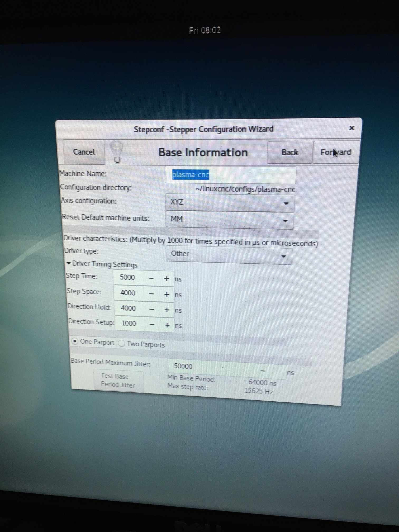
Task: Go Back to previous wizard page
Action: pyautogui.click(x=289, y=152)
